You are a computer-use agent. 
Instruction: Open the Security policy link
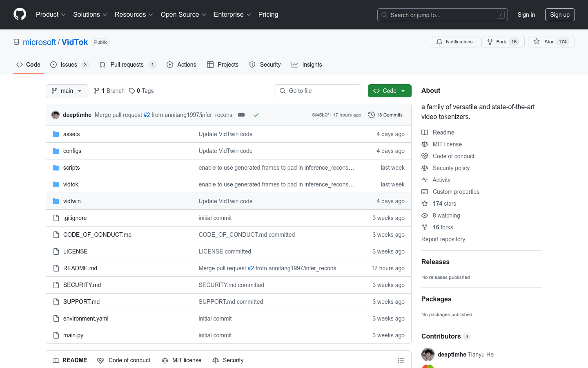tap(451, 168)
